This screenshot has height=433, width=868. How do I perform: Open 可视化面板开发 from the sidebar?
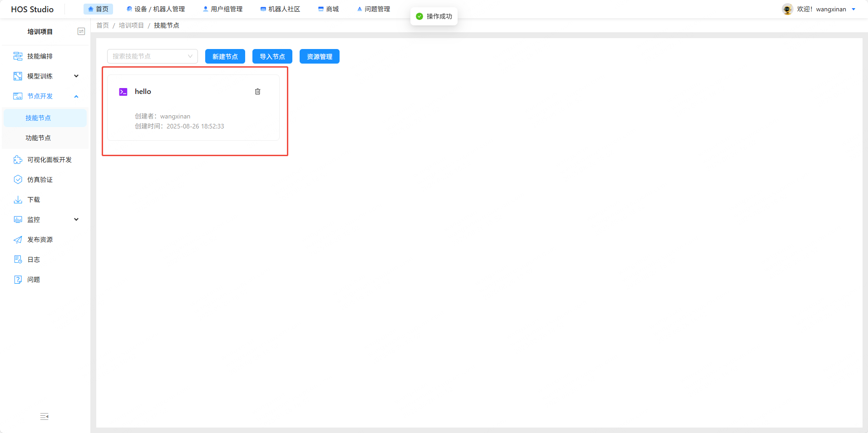(x=49, y=160)
